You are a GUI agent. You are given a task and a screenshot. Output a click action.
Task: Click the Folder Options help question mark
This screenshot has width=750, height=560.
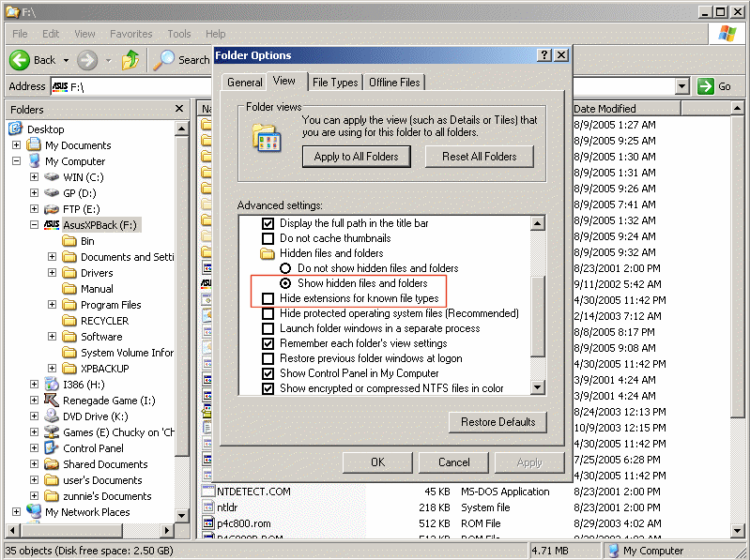pos(544,55)
